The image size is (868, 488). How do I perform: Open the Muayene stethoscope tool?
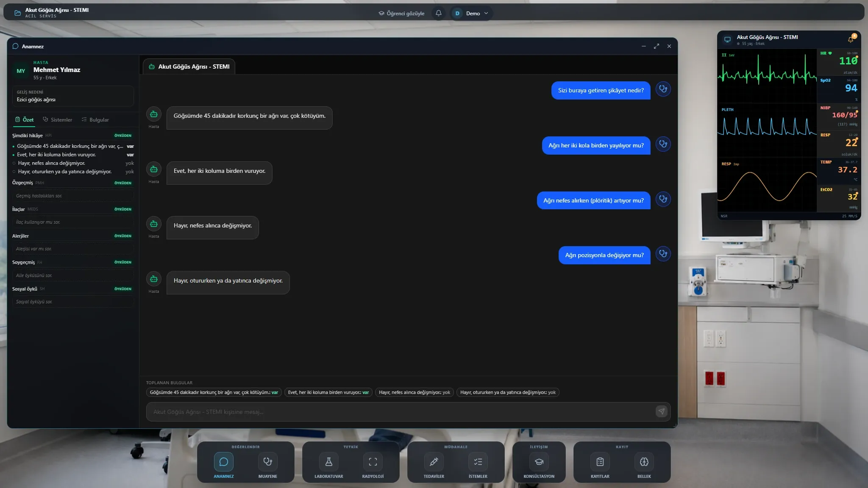[267, 465]
